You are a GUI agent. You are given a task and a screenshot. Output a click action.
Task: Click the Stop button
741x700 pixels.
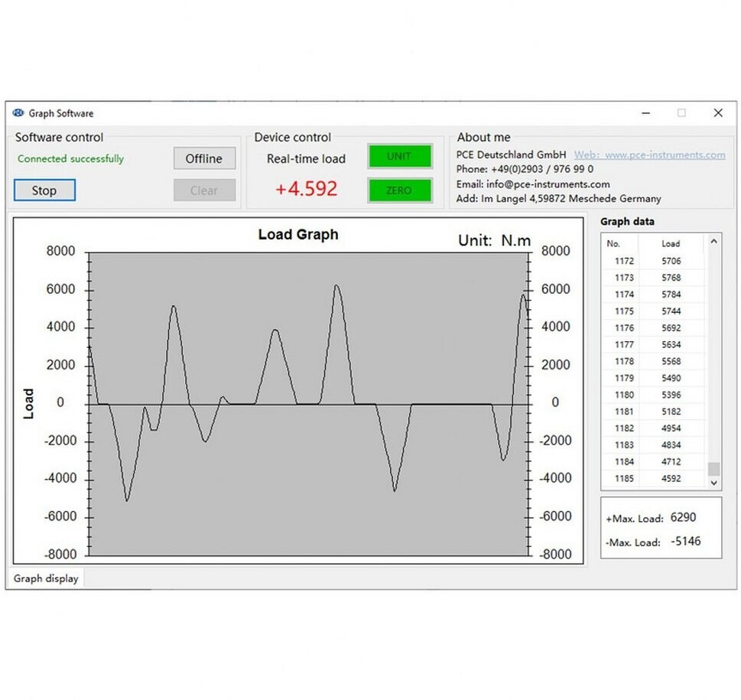point(44,190)
